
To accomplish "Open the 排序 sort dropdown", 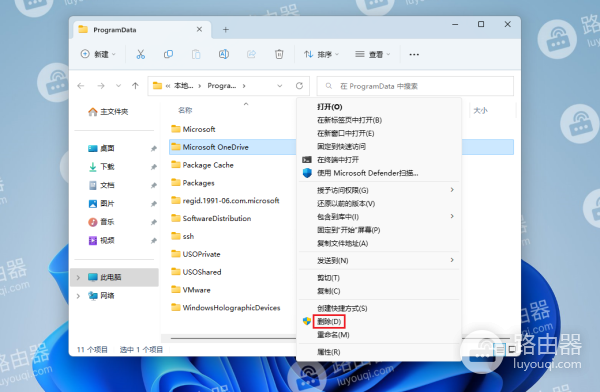I will click(321, 54).
